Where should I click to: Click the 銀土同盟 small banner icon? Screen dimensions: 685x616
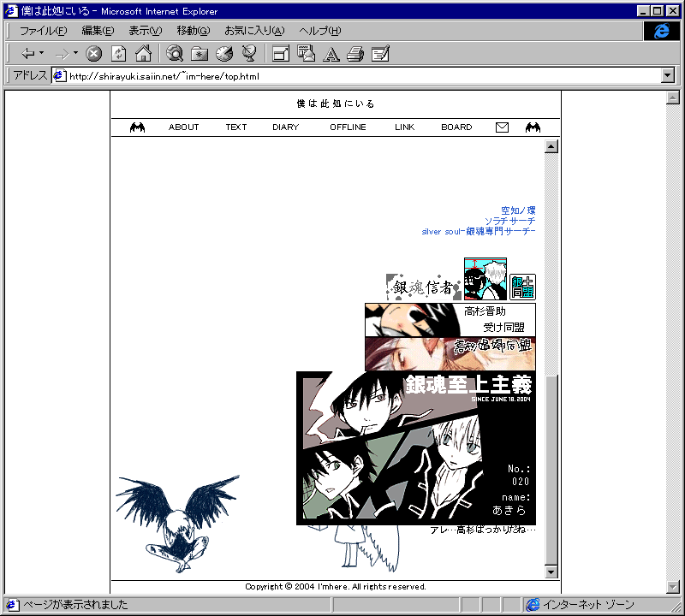(x=522, y=287)
